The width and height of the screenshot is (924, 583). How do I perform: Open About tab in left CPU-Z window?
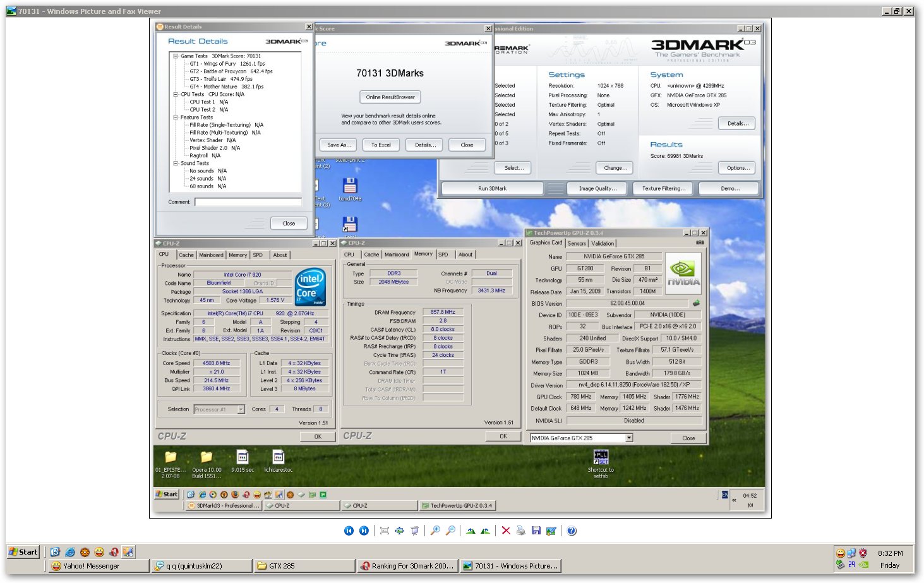pyautogui.click(x=280, y=255)
